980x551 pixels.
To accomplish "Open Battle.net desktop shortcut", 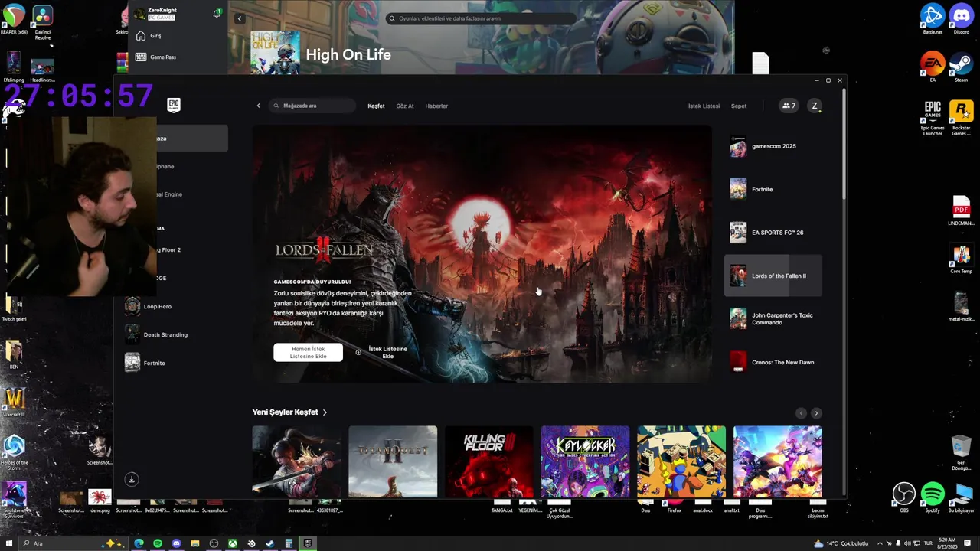I will [933, 18].
